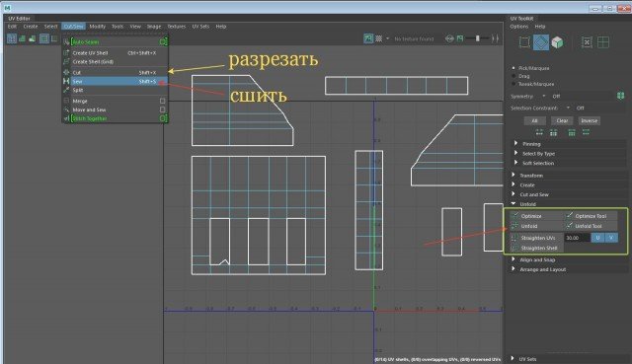Viewport: 632px width, 364px height.
Task: Click the green grid icon below Inverse
Action: (x=572, y=132)
